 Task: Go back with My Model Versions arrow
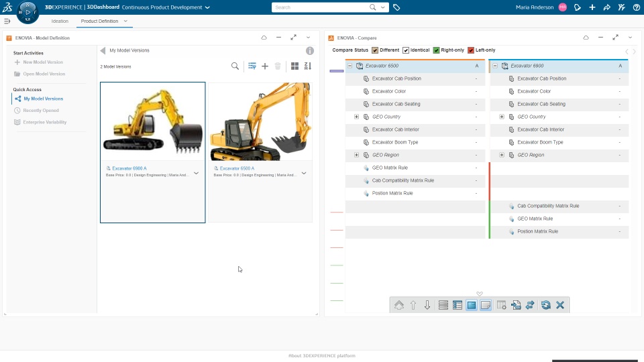103,50
